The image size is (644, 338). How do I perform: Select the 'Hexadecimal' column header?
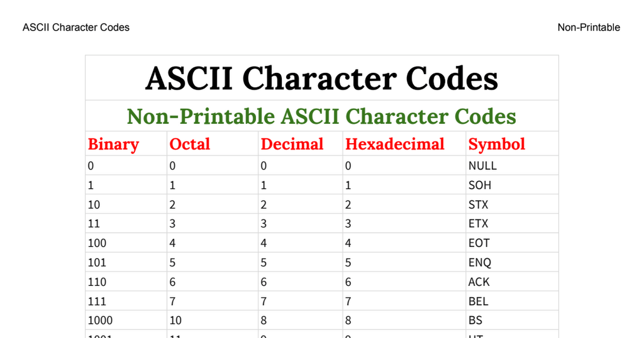click(395, 144)
